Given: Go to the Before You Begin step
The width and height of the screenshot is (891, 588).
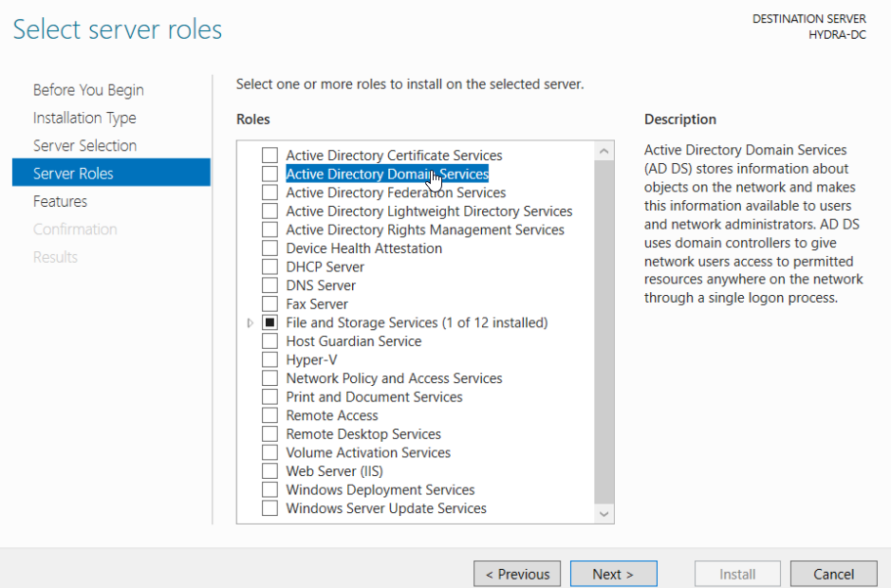Looking at the screenshot, I should 88,89.
